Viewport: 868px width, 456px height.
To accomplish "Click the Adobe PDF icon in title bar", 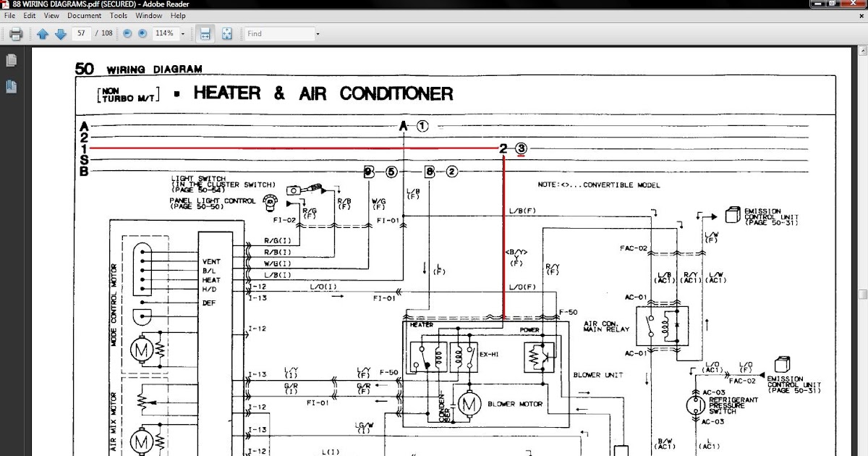I will 6,5.
